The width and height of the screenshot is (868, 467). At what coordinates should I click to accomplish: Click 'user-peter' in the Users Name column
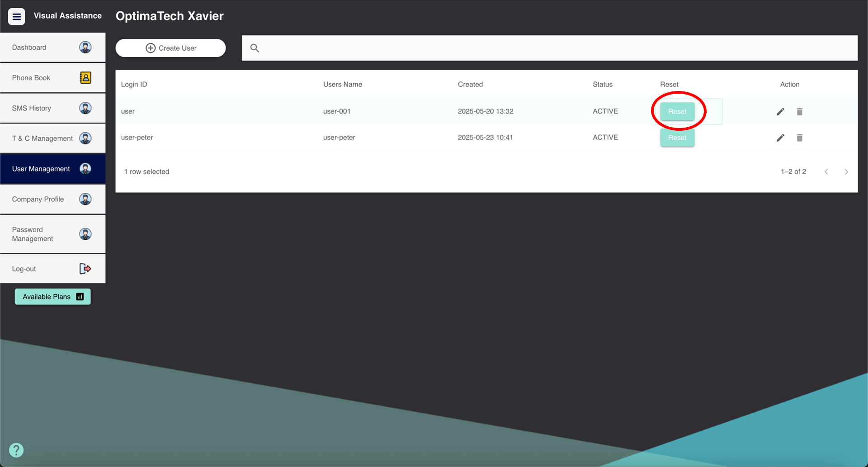(339, 138)
